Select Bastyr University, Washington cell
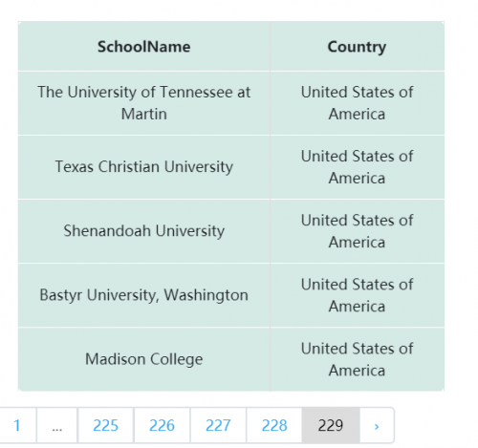The height and width of the screenshot is (448, 478). pyautogui.click(x=144, y=295)
